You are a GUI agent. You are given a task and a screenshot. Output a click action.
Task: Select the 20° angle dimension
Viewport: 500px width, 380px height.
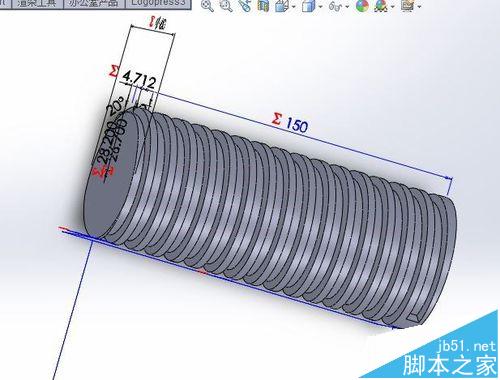(115, 105)
